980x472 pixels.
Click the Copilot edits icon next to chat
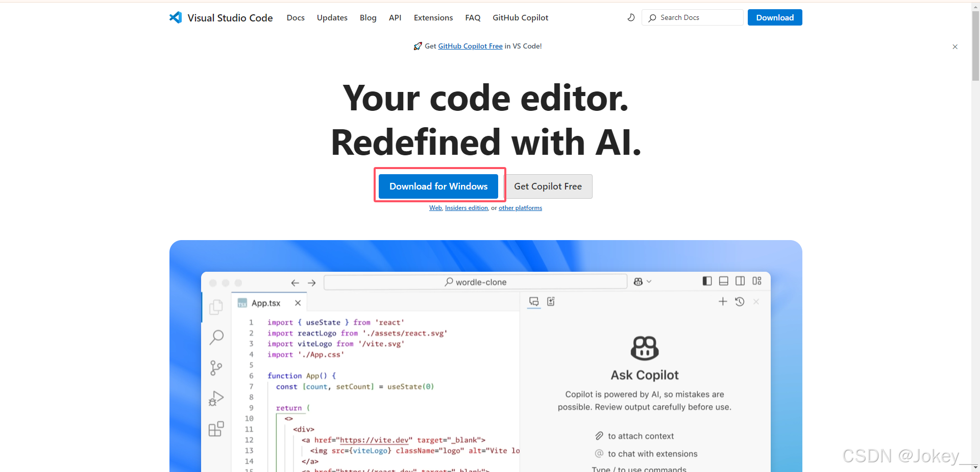pyautogui.click(x=551, y=301)
